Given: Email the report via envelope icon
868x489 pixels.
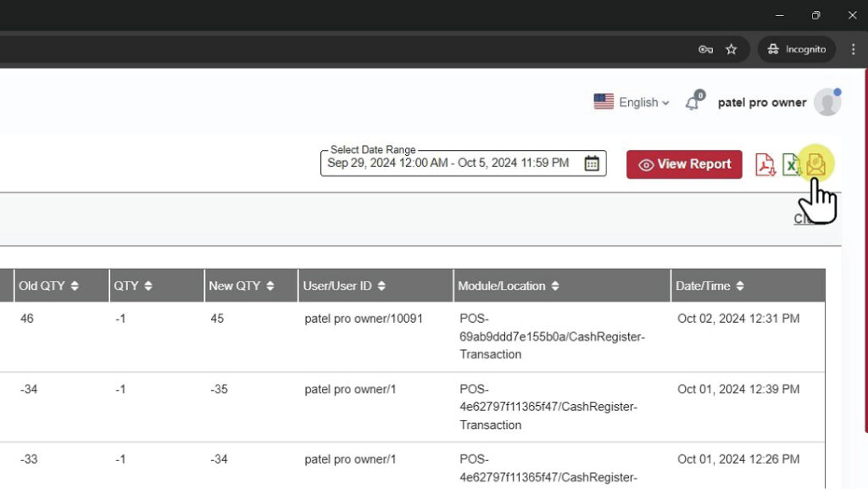Looking at the screenshot, I should click(815, 164).
